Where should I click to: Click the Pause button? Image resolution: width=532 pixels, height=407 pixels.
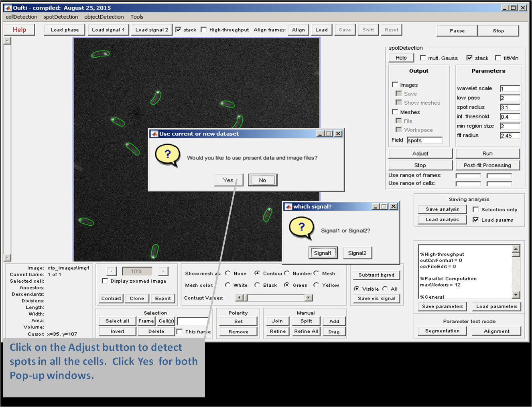pos(457,30)
